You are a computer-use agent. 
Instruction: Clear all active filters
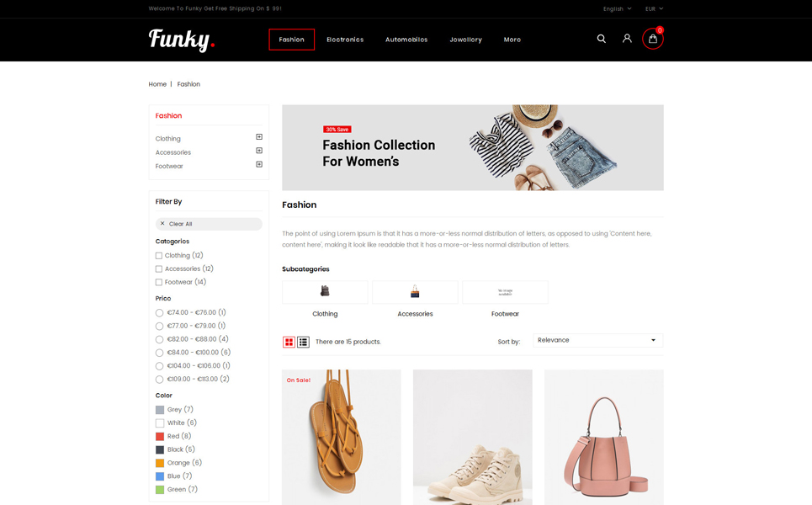pyautogui.click(x=209, y=224)
